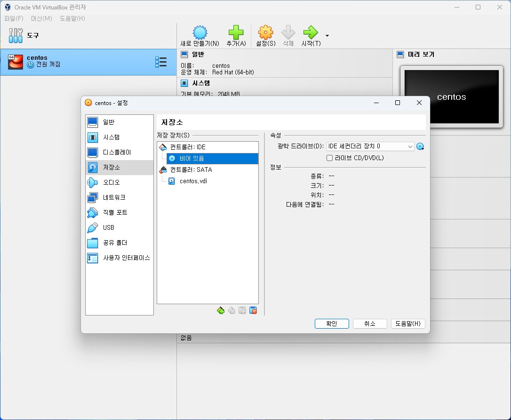Image resolution: width=511 pixels, height=420 pixels.
Task: Open the 공유 폴더 settings category
Action: coord(119,242)
